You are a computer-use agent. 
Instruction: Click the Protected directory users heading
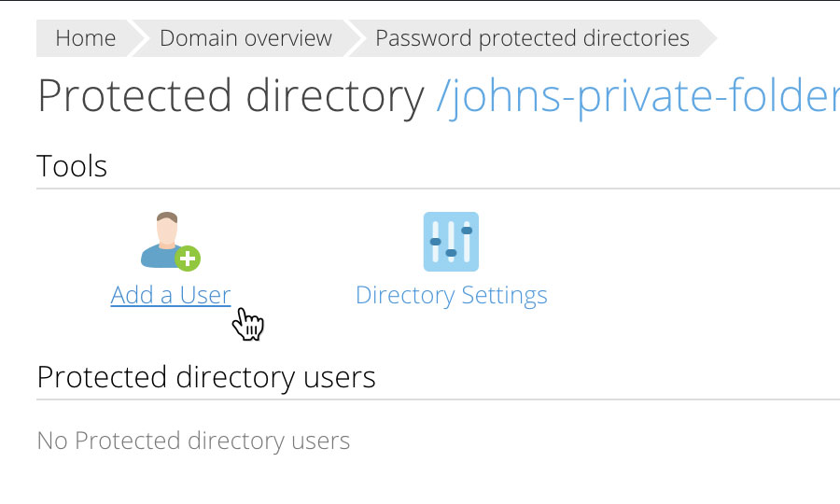pyautogui.click(x=206, y=378)
